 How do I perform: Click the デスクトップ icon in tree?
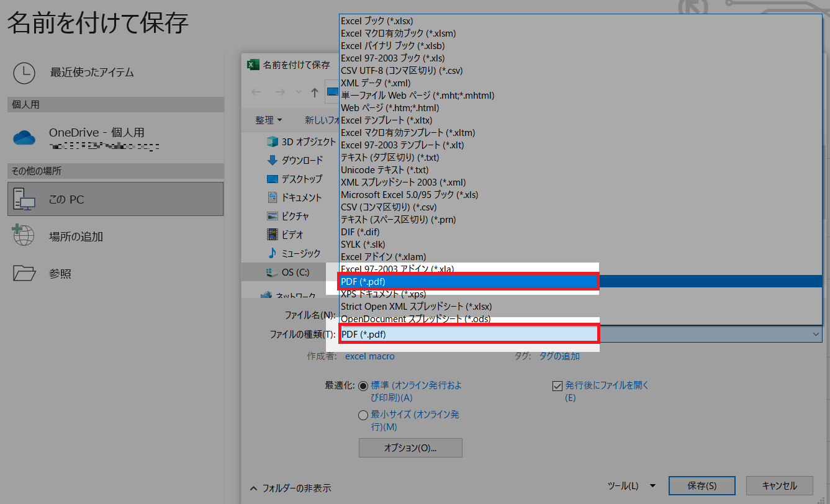(272, 179)
